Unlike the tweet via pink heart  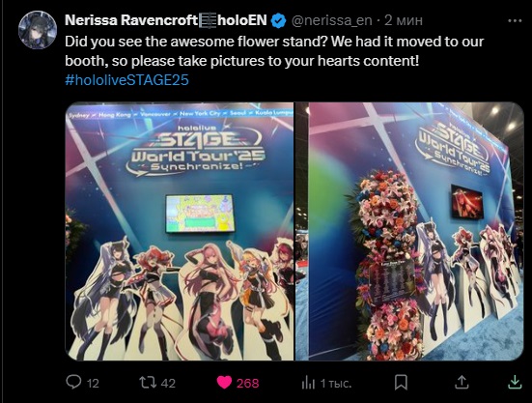click(224, 383)
